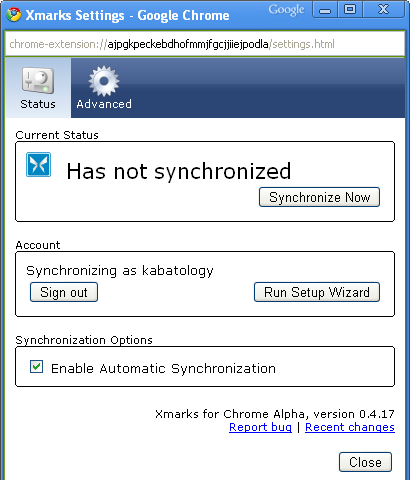Minimize the Xmarks Settings window
The height and width of the screenshot is (480, 410).
(x=325, y=10)
